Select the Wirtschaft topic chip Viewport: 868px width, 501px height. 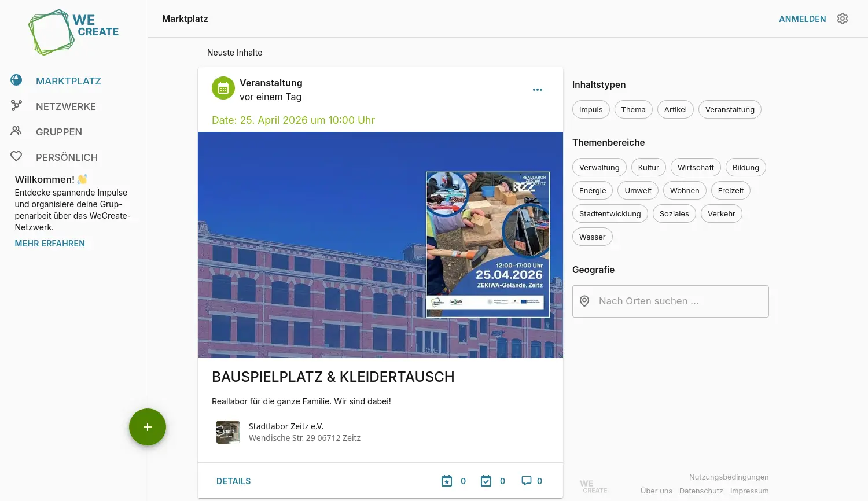(696, 167)
